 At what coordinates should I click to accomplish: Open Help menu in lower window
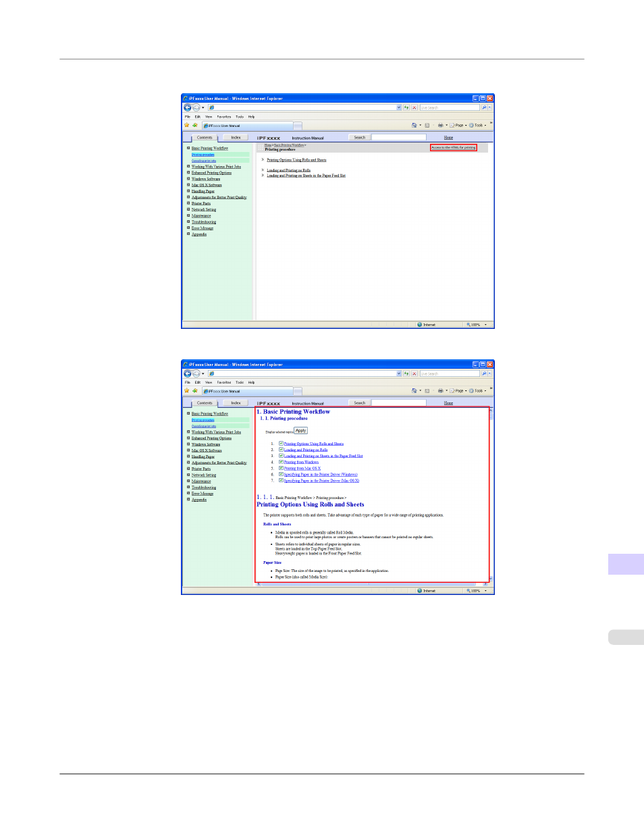coord(251,382)
